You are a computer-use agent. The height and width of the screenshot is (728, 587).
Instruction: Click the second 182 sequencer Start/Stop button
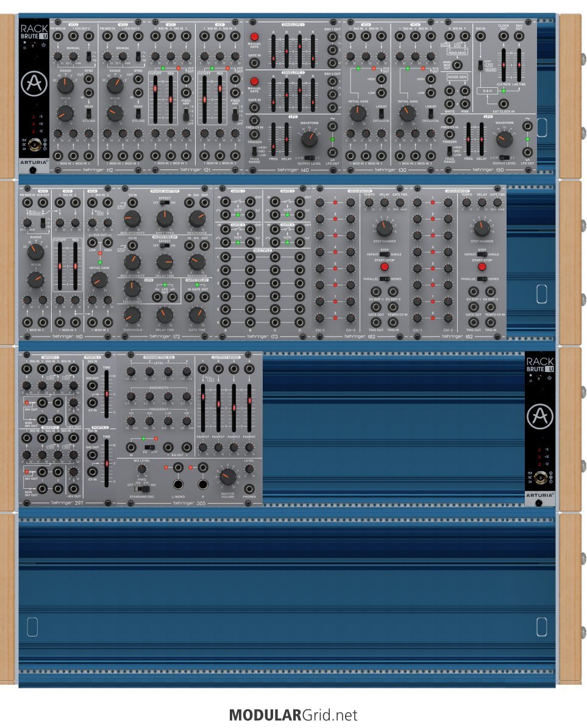tap(482, 267)
